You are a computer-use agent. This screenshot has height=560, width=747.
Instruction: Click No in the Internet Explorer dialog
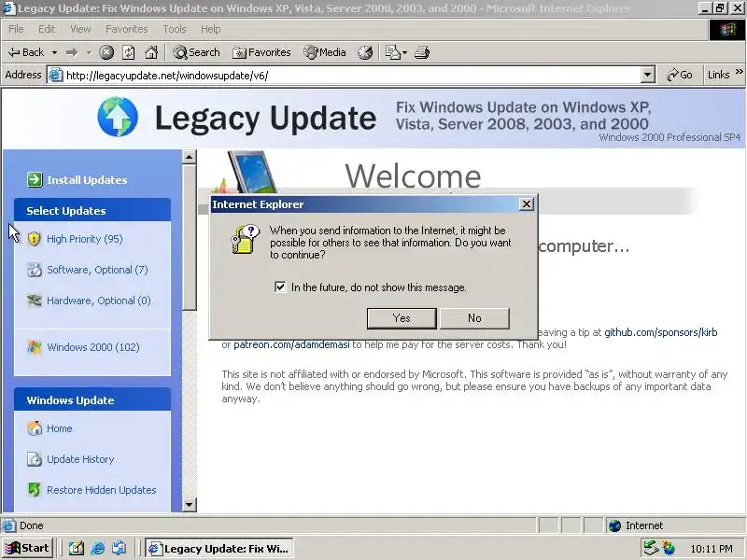(x=474, y=318)
